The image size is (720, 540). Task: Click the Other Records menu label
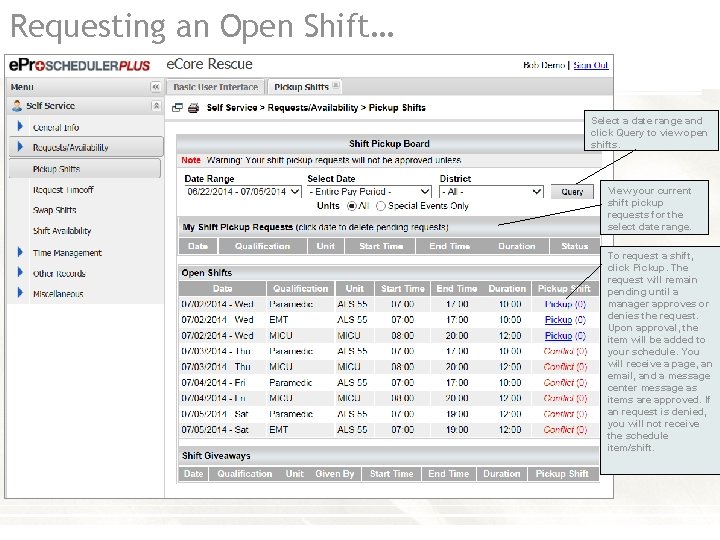tap(59, 274)
